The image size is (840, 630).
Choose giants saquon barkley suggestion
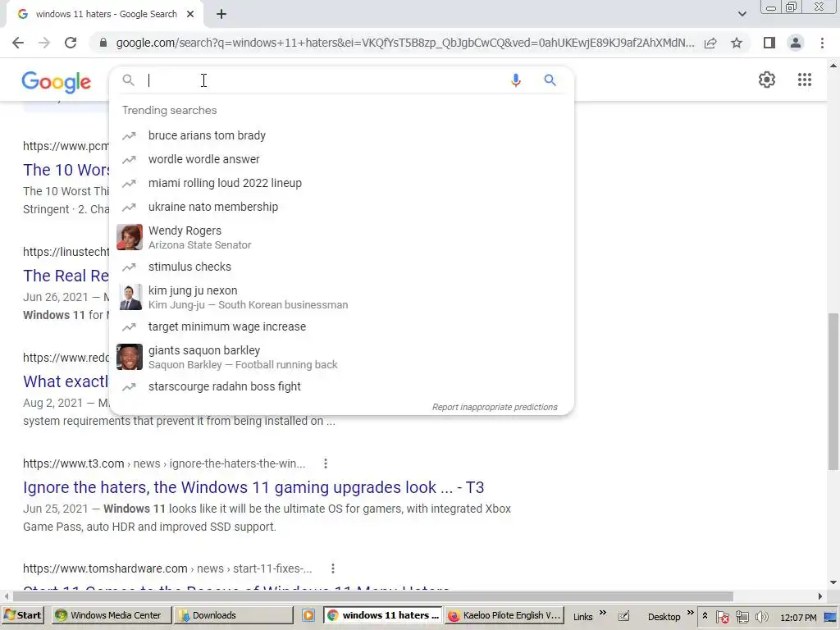coord(341,358)
